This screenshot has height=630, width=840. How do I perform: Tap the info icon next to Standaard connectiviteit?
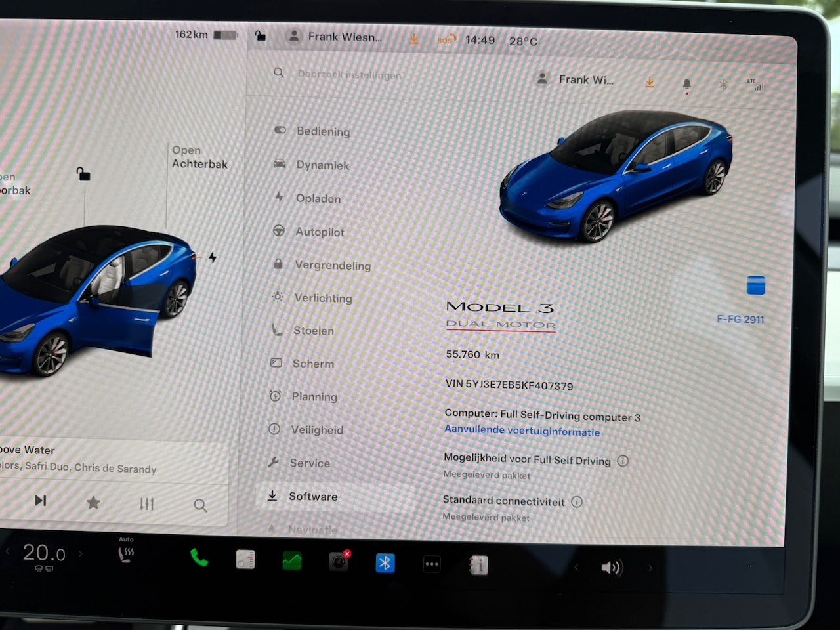(577, 502)
